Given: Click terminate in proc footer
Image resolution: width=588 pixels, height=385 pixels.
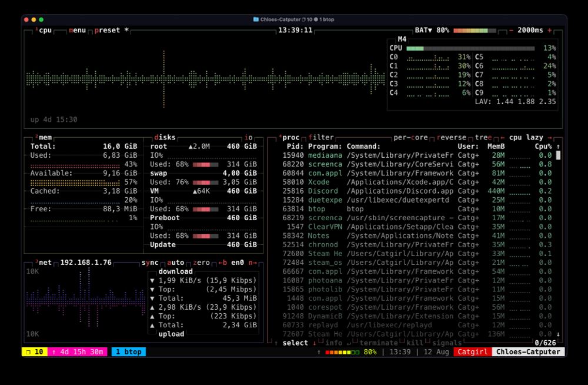Looking at the screenshot, I should click(x=378, y=343).
